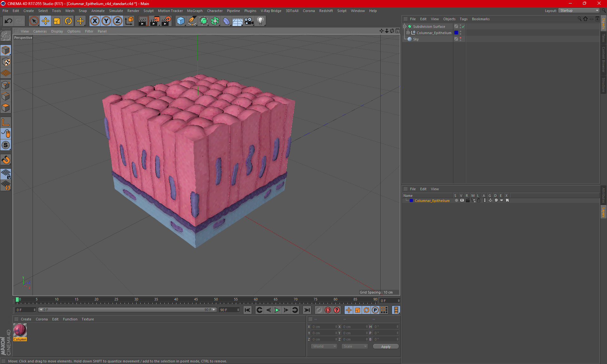Select the Column material thumbnail
The height and width of the screenshot is (364, 607).
pyautogui.click(x=20, y=330)
